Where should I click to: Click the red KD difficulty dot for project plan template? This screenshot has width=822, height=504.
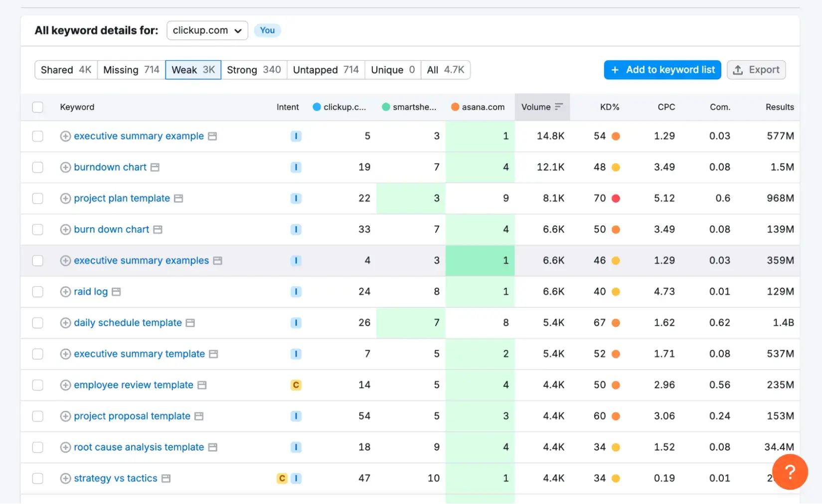click(x=616, y=198)
